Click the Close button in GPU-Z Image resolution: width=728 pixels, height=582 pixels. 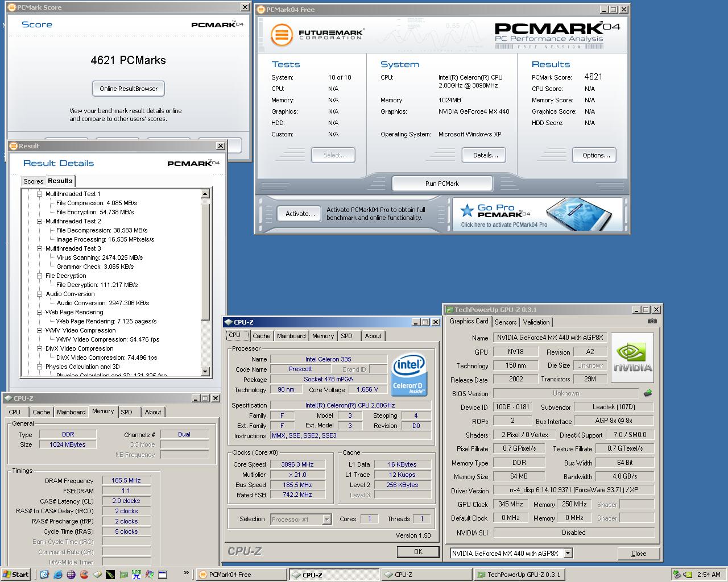(639, 553)
